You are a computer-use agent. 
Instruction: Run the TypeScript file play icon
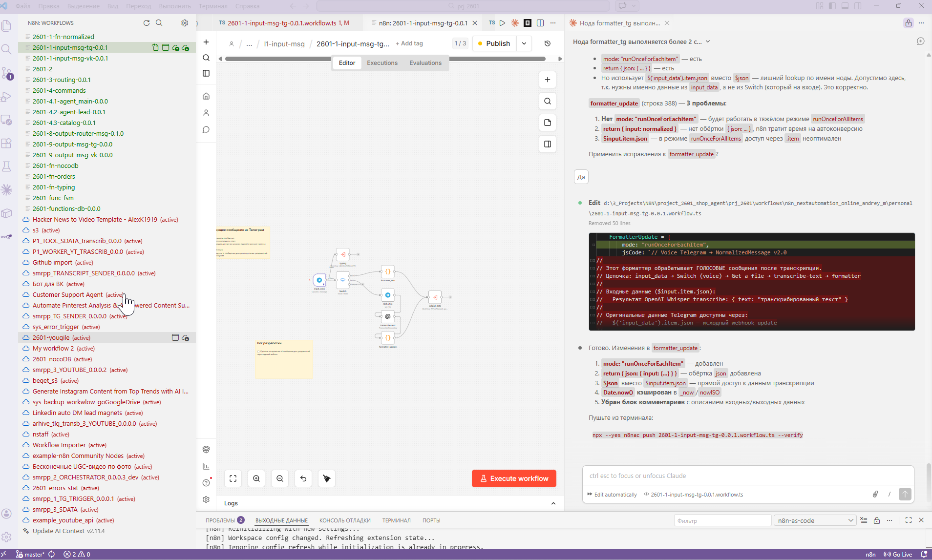click(x=502, y=23)
